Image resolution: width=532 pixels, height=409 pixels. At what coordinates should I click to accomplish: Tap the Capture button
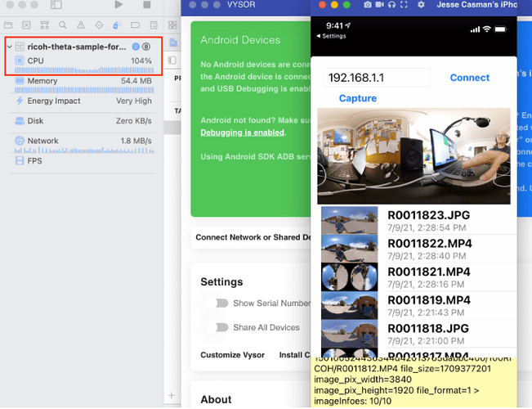pos(358,98)
